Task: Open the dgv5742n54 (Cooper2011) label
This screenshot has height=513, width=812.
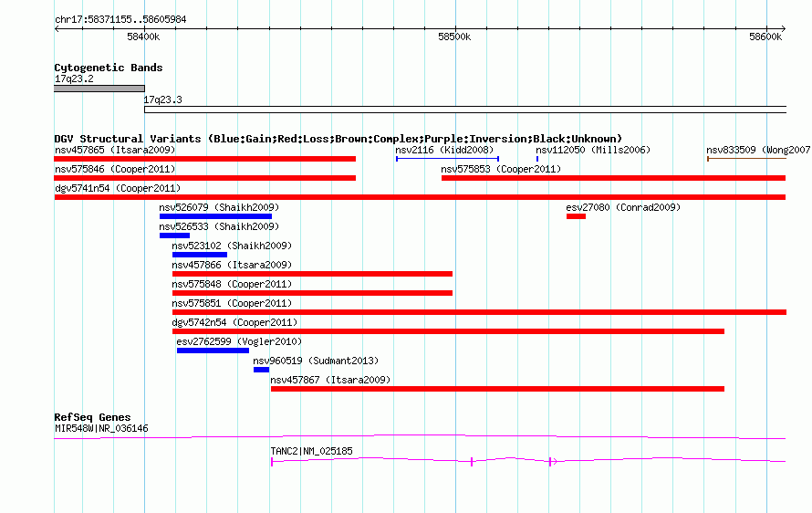Action: click(234, 322)
